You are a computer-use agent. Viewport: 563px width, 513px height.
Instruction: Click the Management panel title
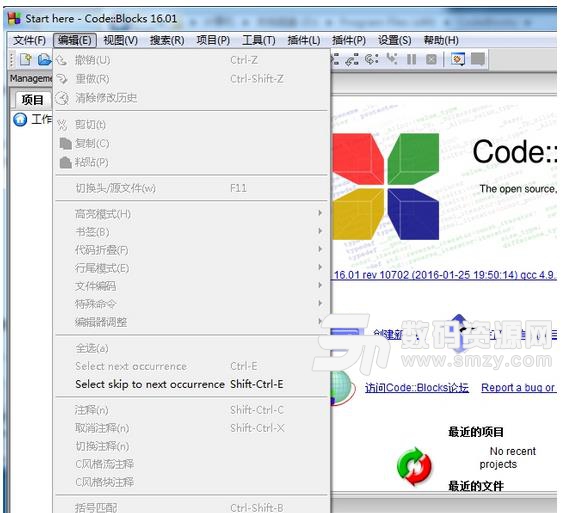coord(31,78)
